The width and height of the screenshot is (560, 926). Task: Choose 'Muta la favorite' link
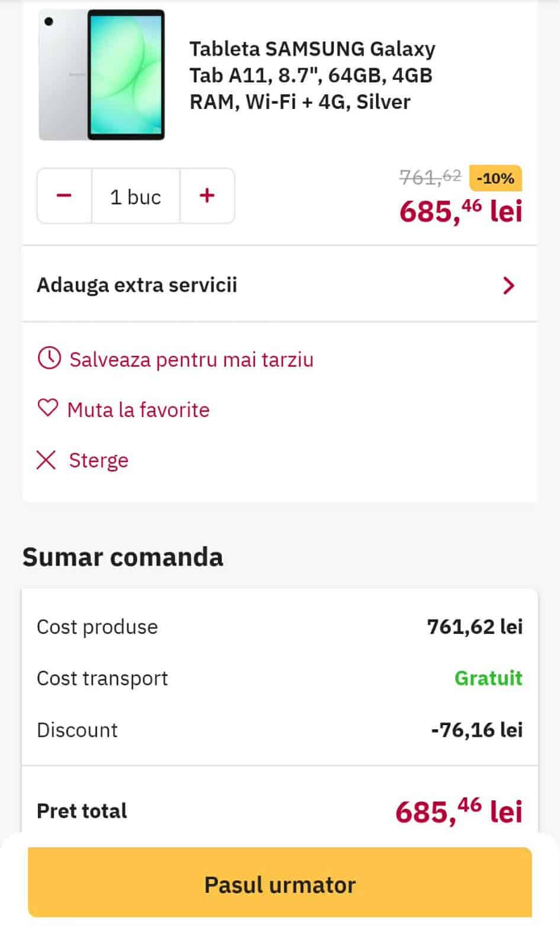[139, 410]
